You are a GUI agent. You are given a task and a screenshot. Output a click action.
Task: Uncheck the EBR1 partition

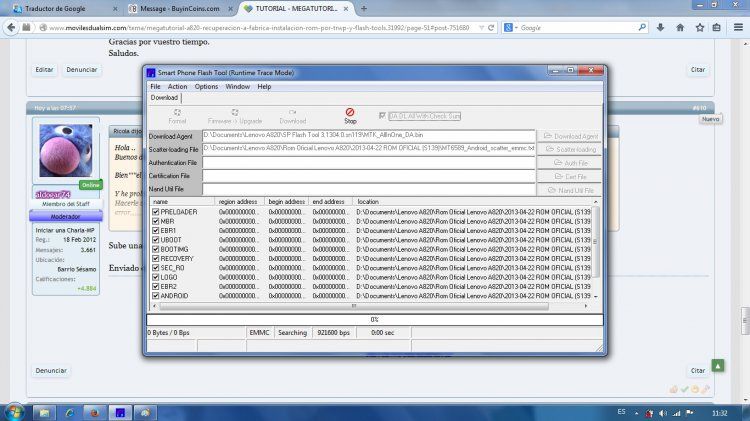pos(155,230)
